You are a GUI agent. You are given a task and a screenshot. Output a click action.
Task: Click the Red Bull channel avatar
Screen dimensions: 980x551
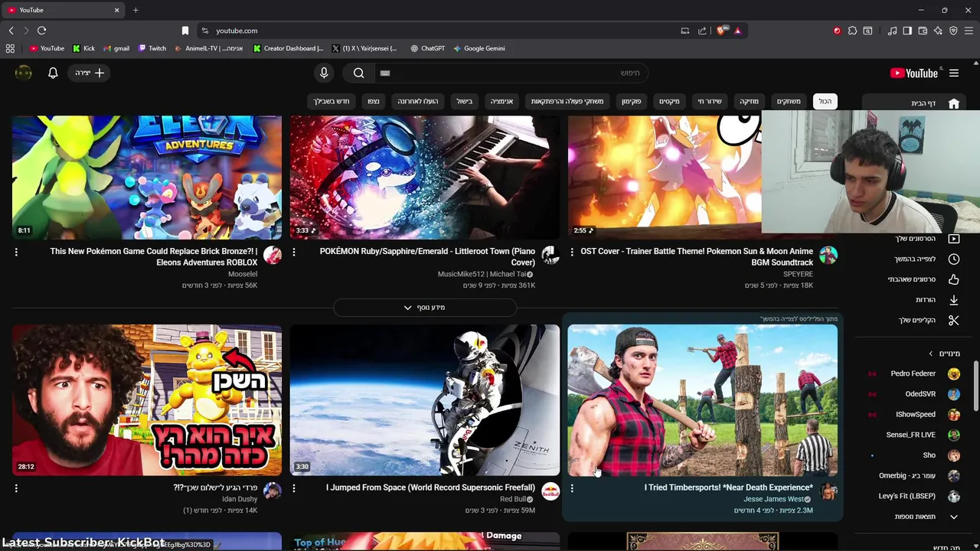[x=550, y=492]
